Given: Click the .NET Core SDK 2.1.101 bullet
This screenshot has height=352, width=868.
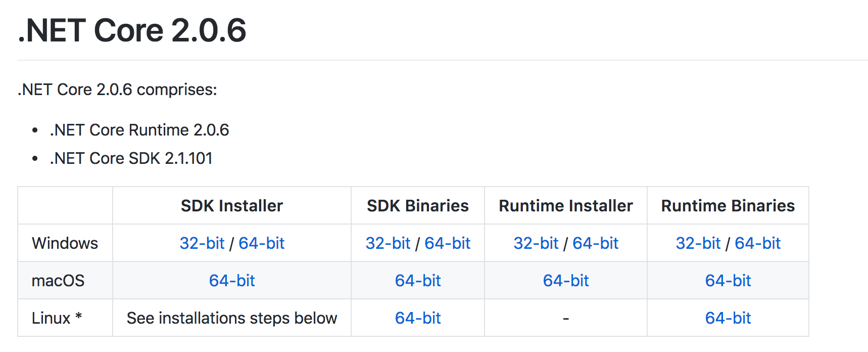Looking at the screenshot, I should [x=131, y=158].
